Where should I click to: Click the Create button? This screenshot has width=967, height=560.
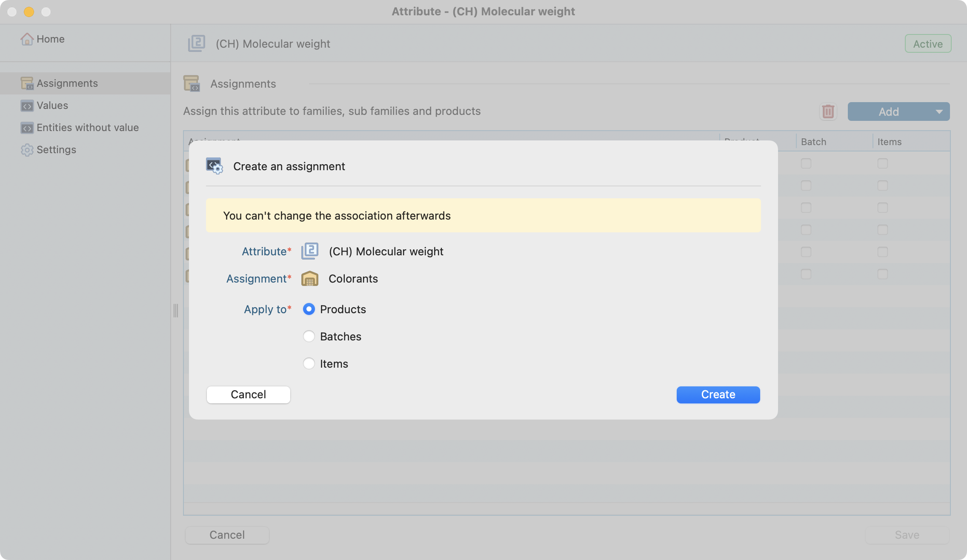[x=718, y=394]
